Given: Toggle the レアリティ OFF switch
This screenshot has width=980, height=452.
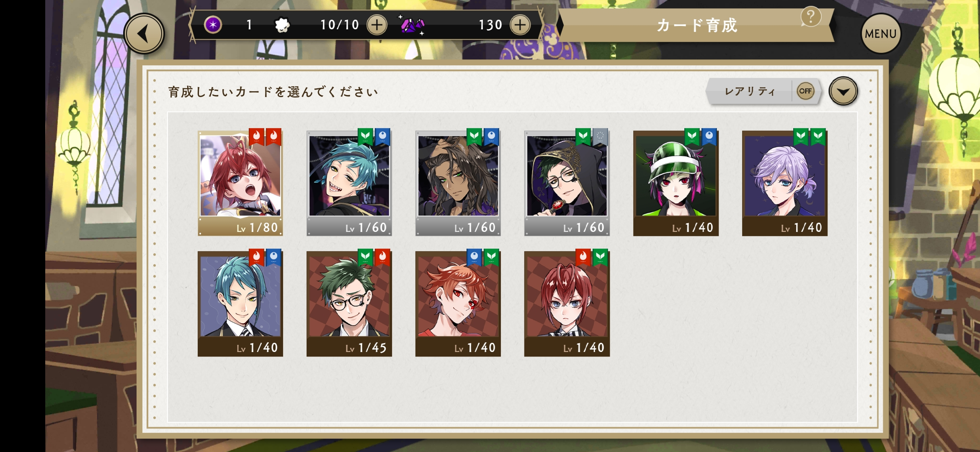Looking at the screenshot, I should 805,91.
